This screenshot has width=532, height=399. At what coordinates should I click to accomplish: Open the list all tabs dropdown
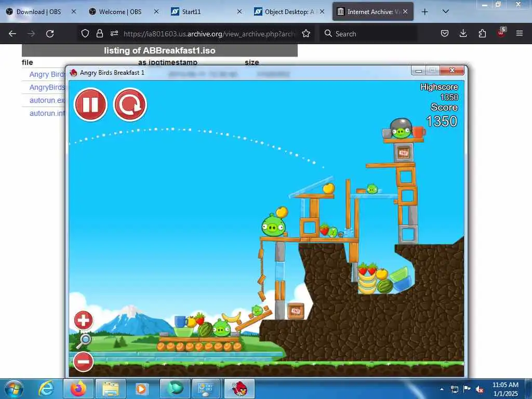(445, 12)
